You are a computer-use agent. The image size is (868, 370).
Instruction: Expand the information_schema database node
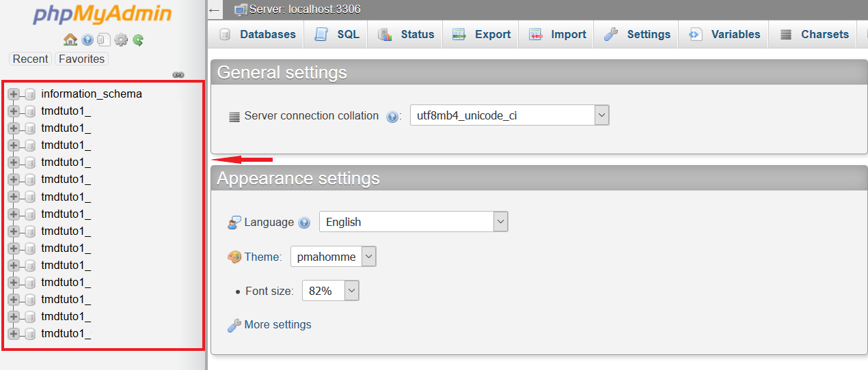coord(13,94)
